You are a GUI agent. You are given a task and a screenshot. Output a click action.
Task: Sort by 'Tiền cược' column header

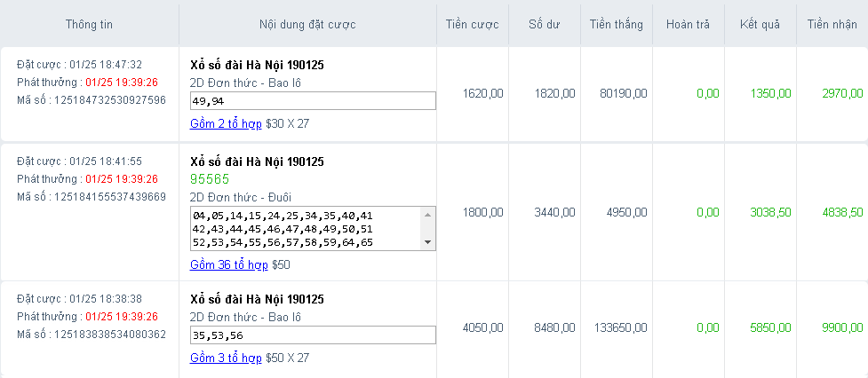[x=472, y=23]
